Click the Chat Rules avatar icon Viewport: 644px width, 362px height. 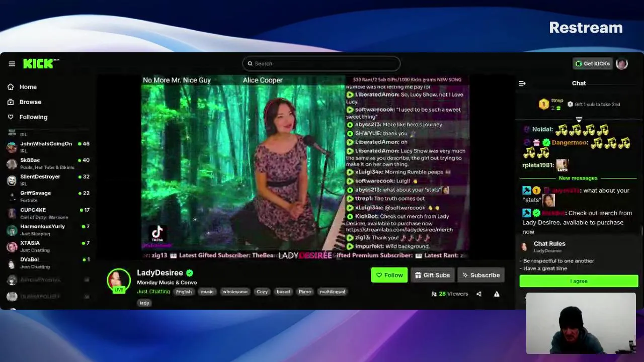click(525, 247)
